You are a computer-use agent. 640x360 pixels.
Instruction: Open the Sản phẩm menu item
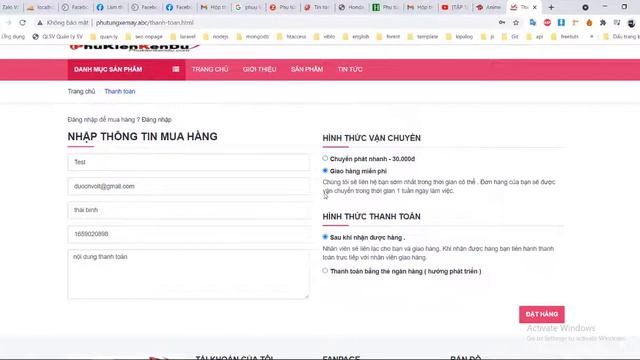click(307, 69)
